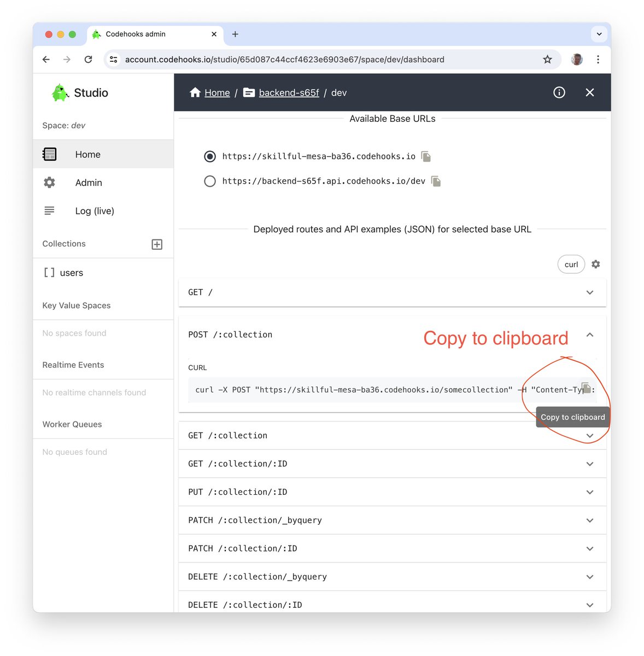The height and width of the screenshot is (656, 644).
Task: Click the 'Space: dev' label
Action: point(64,126)
